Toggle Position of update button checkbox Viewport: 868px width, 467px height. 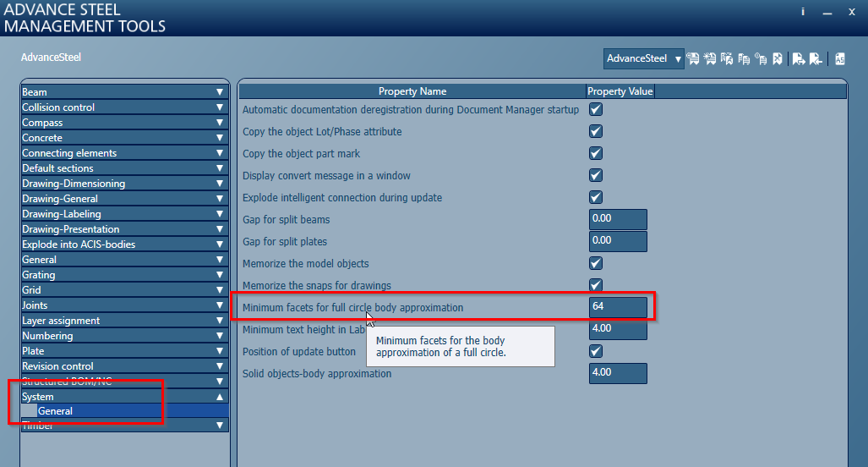(596, 351)
